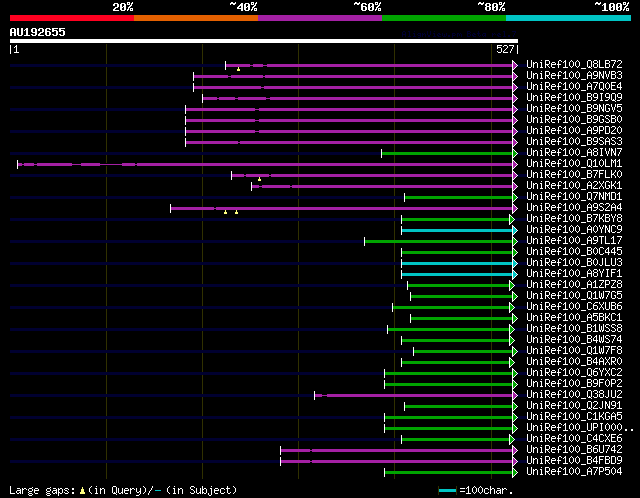Select the UniRef100_A8YIF1 label
Image resolution: width=640 pixels, height=498 pixels.
point(574,274)
